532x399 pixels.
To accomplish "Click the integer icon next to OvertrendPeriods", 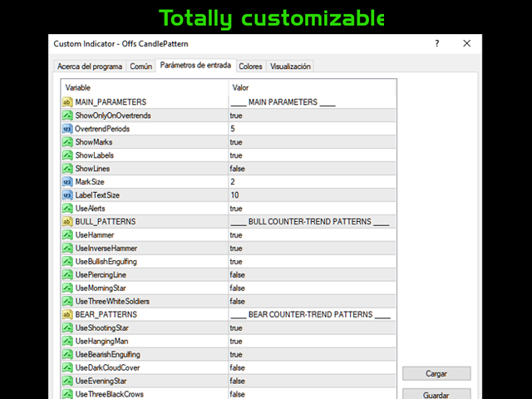I will tap(68, 129).
